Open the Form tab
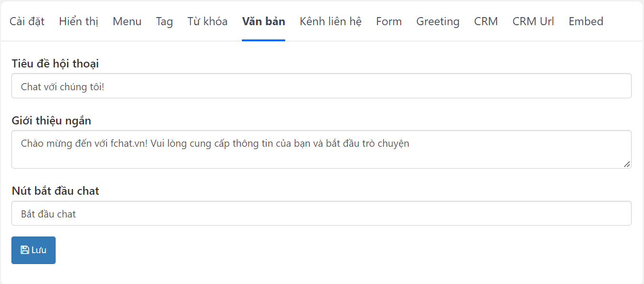644x284 pixels. click(x=389, y=21)
